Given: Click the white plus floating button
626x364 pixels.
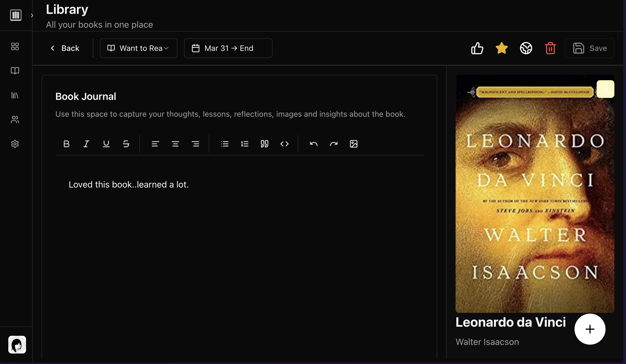Looking at the screenshot, I should pos(590,329).
